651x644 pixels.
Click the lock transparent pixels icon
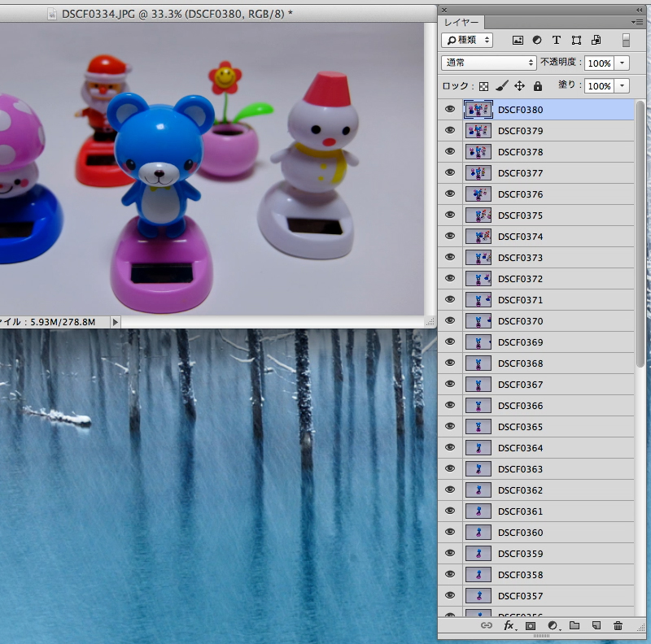click(x=483, y=86)
